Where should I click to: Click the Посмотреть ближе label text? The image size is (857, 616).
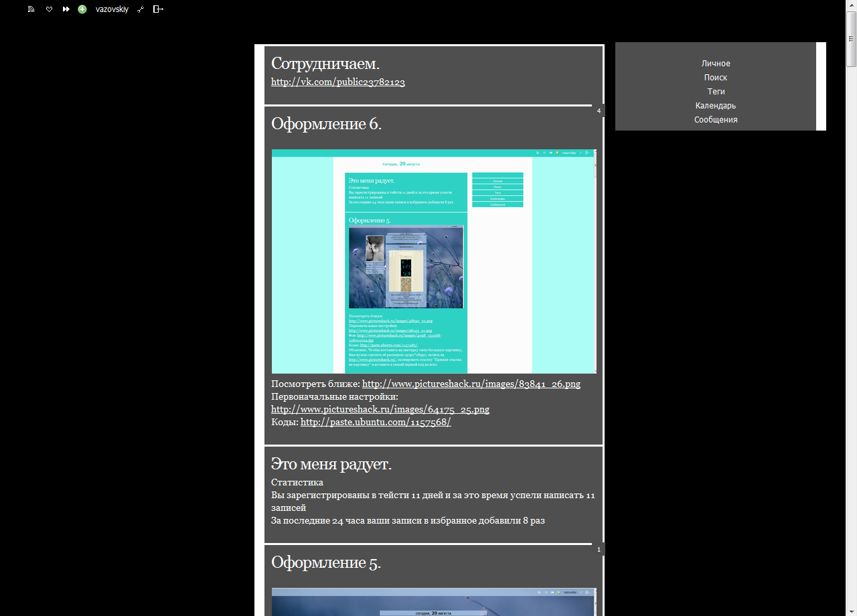point(315,384)
